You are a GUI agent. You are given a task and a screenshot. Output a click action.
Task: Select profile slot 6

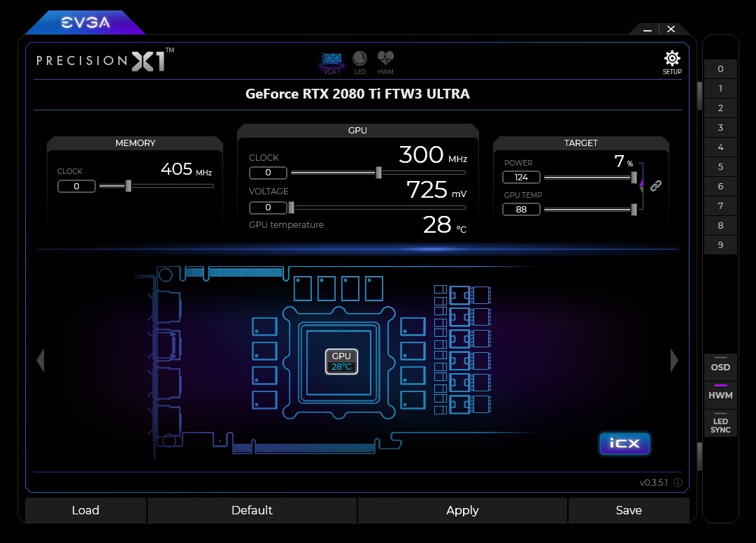point(720,187)
